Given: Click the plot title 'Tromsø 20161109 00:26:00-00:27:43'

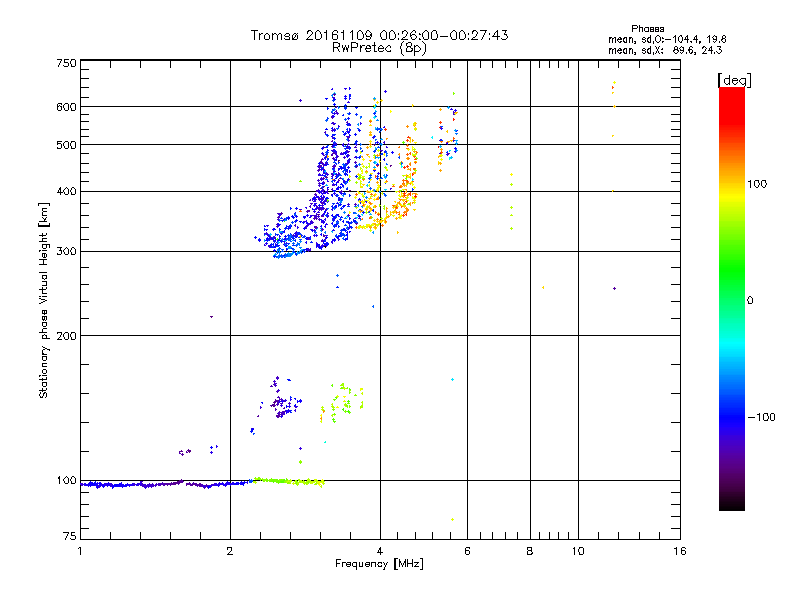Looking at the screenshot, I should pos(379,35).
